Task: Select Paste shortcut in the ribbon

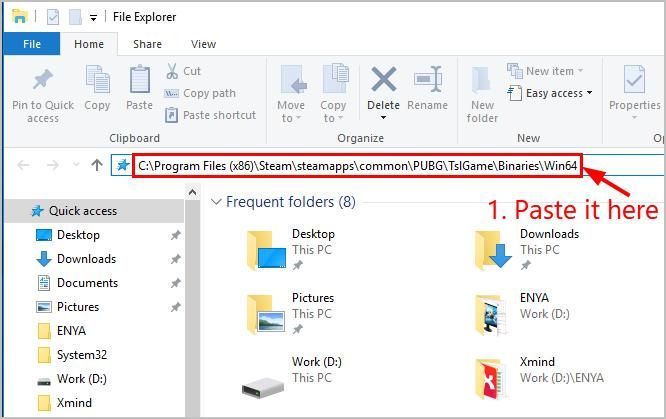Action: pos(211,115)
